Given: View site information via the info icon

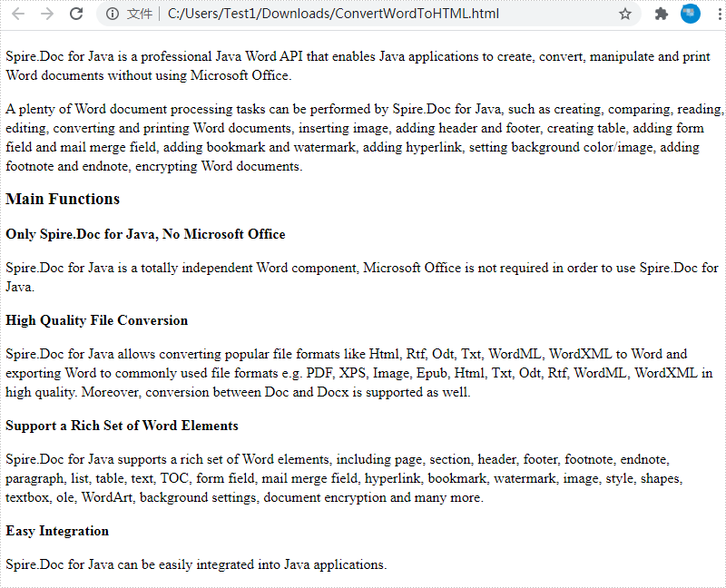Looking at the screenshot, I should (113, 14).
